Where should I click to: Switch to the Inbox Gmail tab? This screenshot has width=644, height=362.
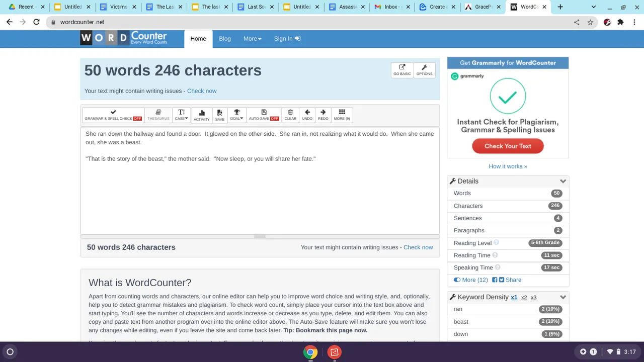392,7
